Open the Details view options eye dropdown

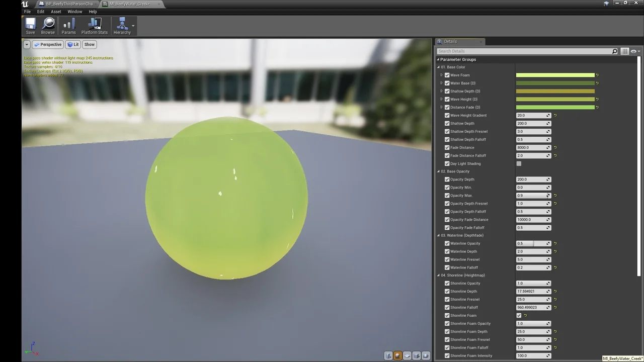coord(635,51)
